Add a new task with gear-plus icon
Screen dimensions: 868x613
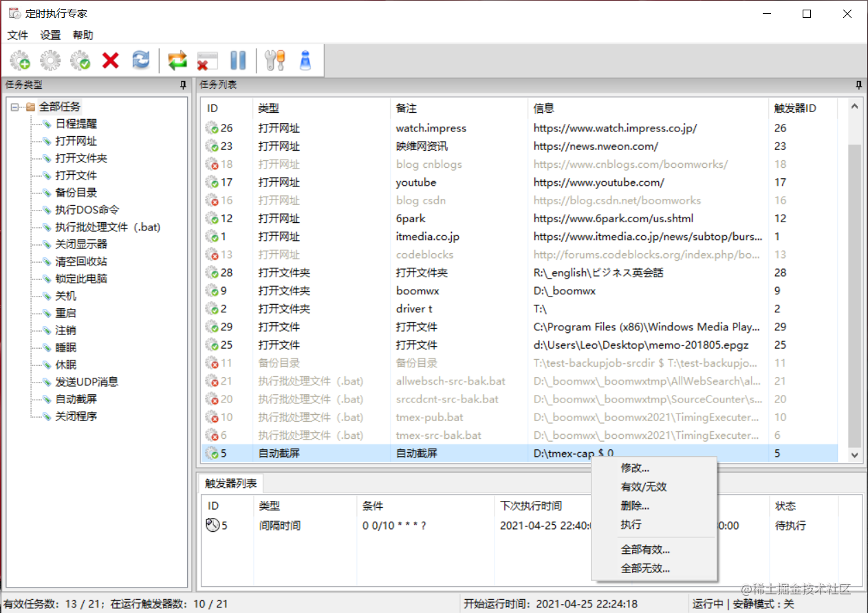[x=20, y=61]
